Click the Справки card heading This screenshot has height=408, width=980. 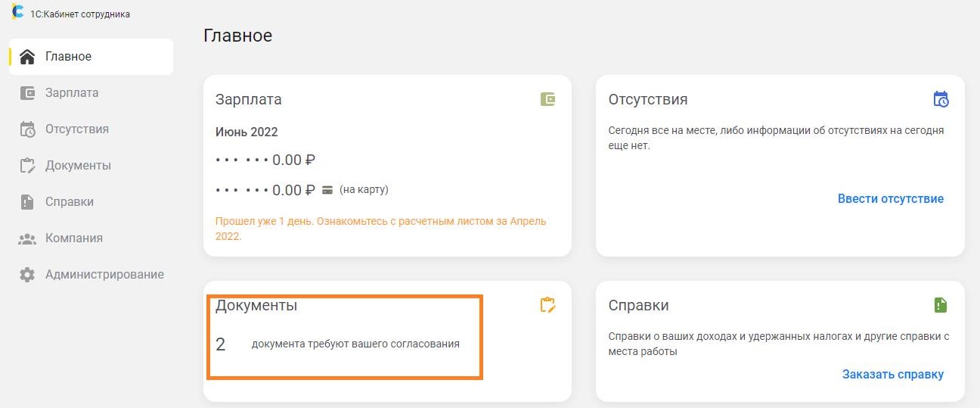coord(639,306)
